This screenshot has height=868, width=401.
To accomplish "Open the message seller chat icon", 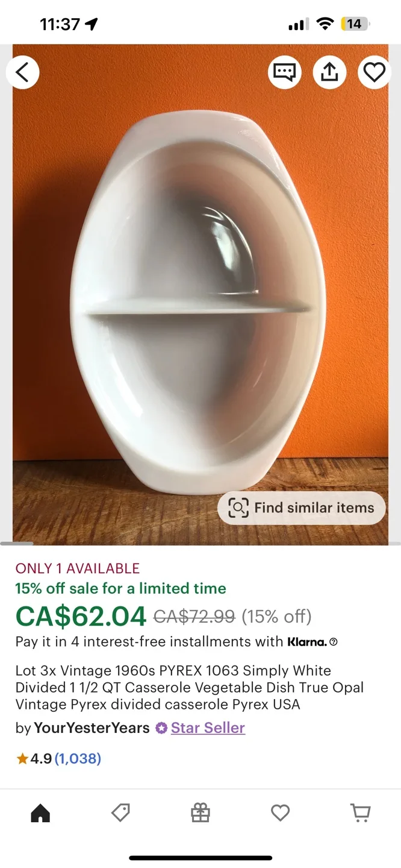I will click(x=284, y=72).
